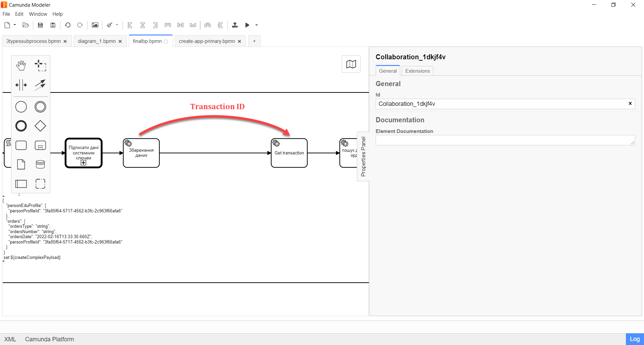Open the Edit menu

tap(19, 14)
